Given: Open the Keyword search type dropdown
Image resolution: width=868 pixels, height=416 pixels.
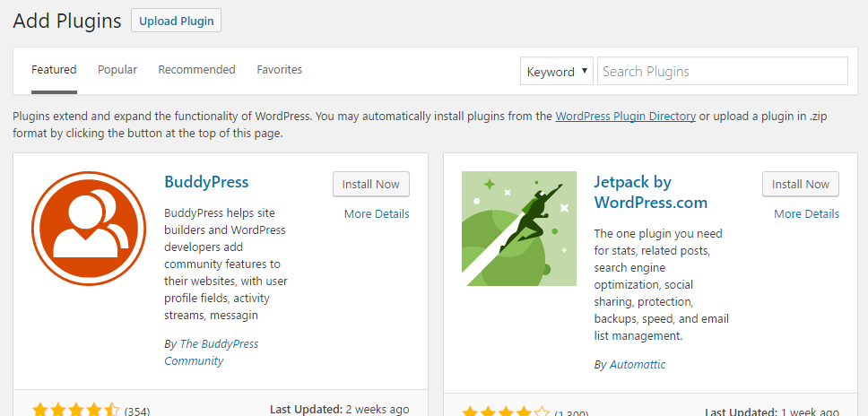Looking at the screenshot, I should pos(556,72).
